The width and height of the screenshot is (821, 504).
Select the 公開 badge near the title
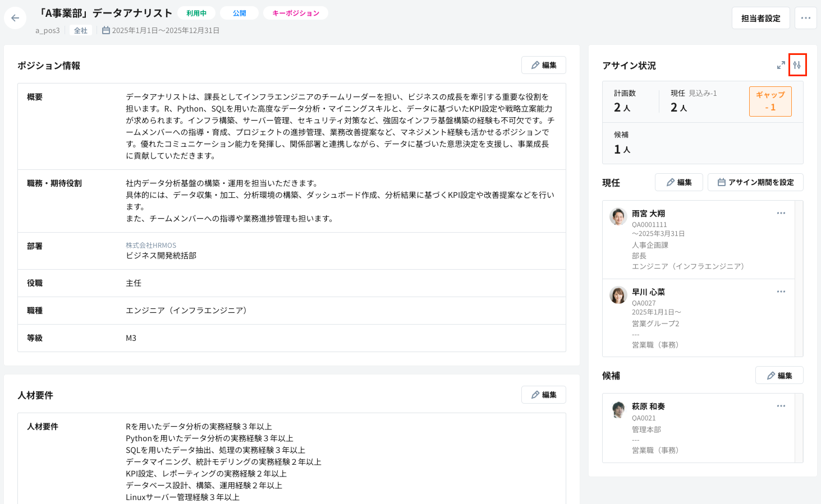coord(238,12)
